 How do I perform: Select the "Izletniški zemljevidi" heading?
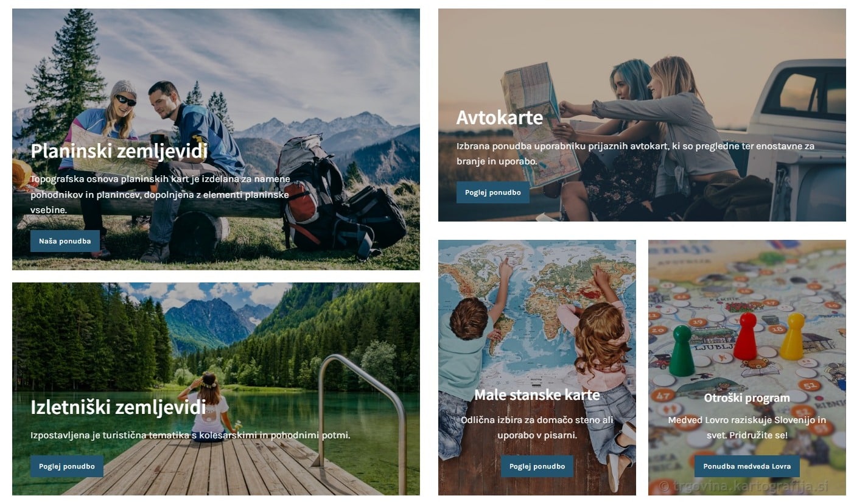(x=118, y=407)
